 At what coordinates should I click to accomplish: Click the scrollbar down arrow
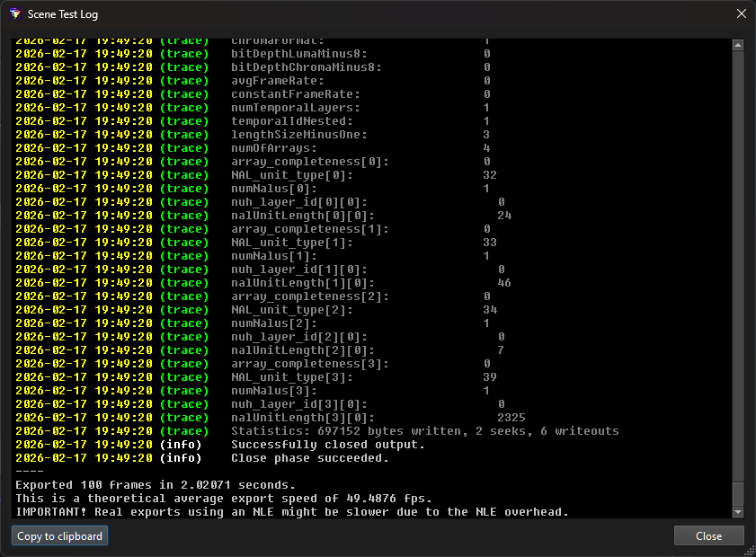[x=738, y=512]
